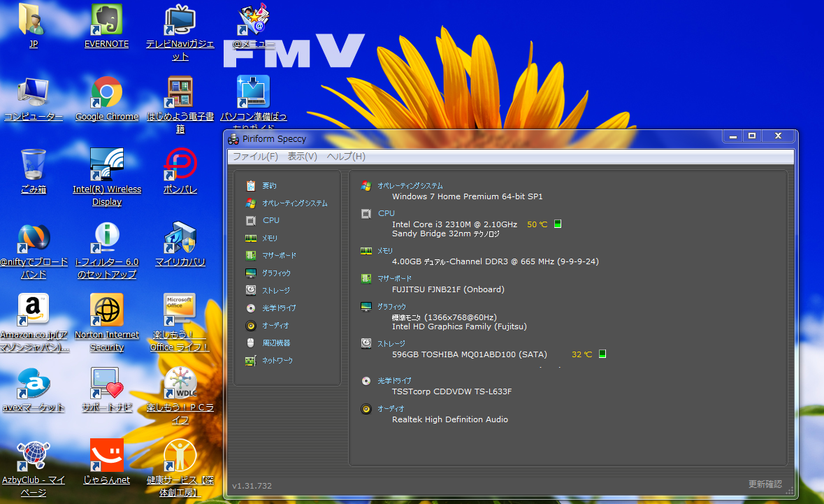Click the Windows flag icon beside OS heading
824x504 pixels.
click(x=366, y=185)
